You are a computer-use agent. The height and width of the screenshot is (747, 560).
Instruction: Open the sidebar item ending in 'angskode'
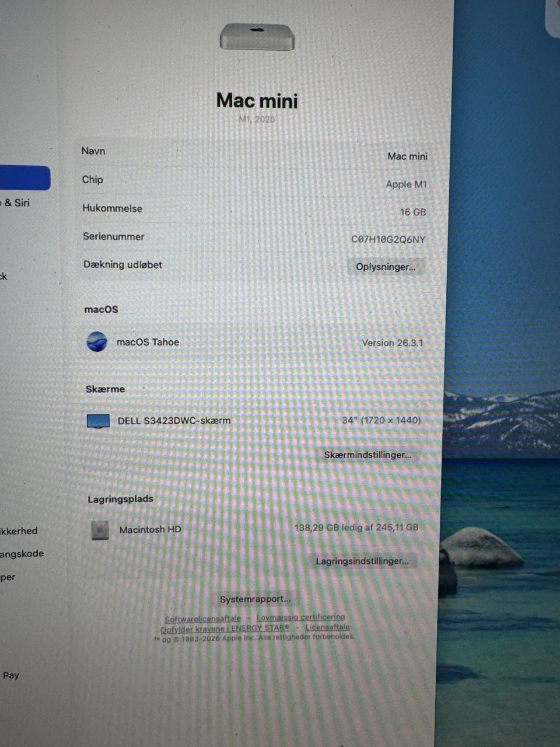coord(22,554)
